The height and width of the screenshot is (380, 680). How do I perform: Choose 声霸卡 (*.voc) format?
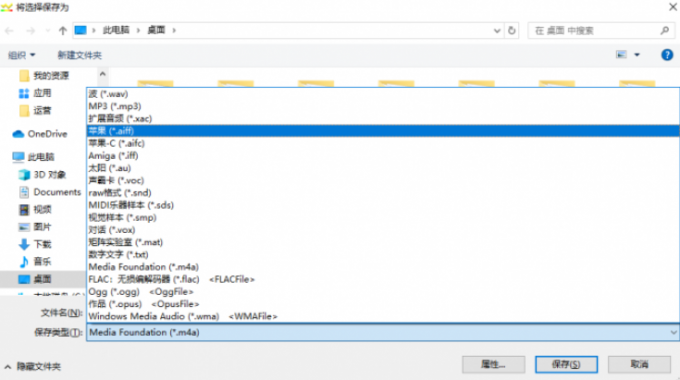[x=383, y=180]
